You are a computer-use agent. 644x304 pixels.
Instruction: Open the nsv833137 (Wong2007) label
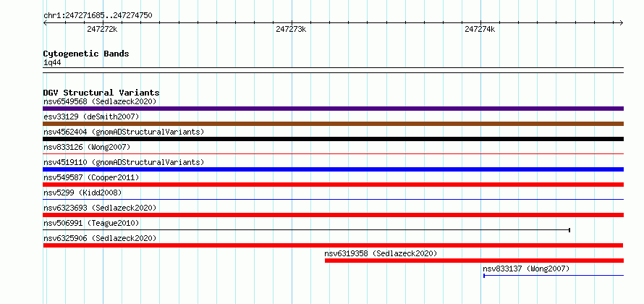(526, 269)
